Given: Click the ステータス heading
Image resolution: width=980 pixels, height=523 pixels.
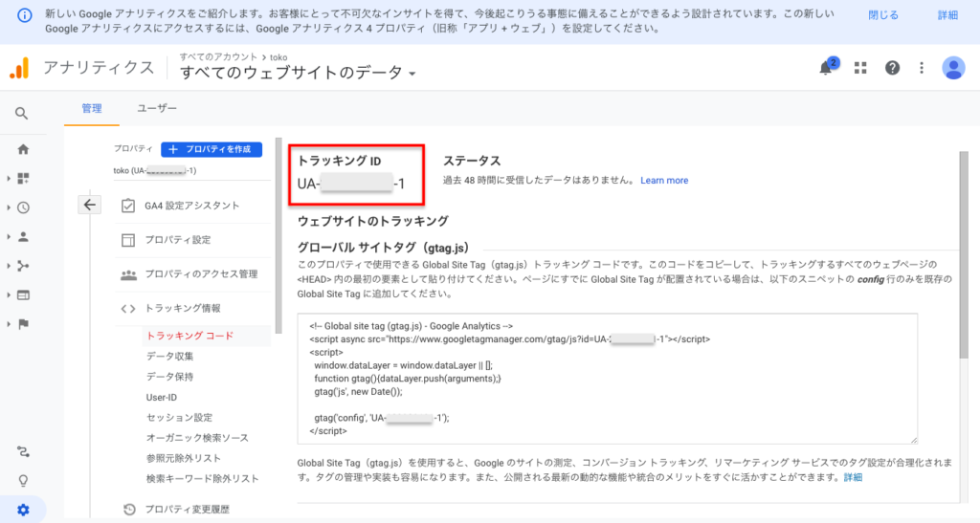Looking at the screenshot, I should point(472,161).
